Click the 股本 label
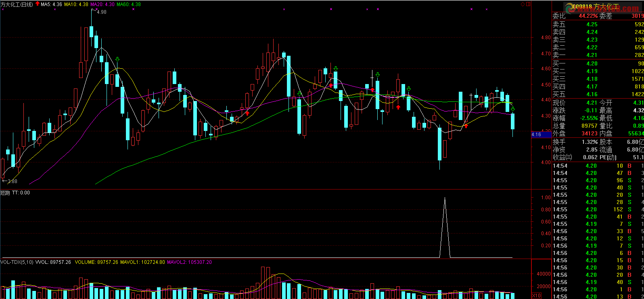 click(606, 142)
